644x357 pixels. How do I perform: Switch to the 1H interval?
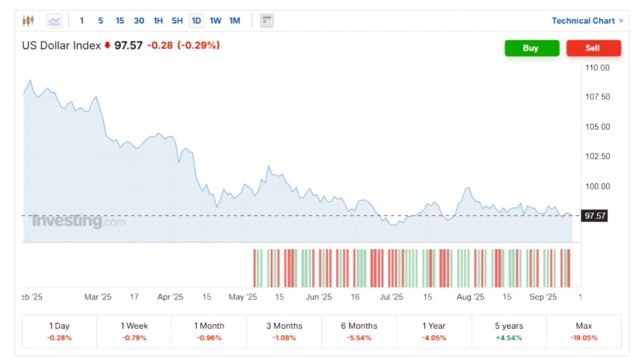[158, 21]
